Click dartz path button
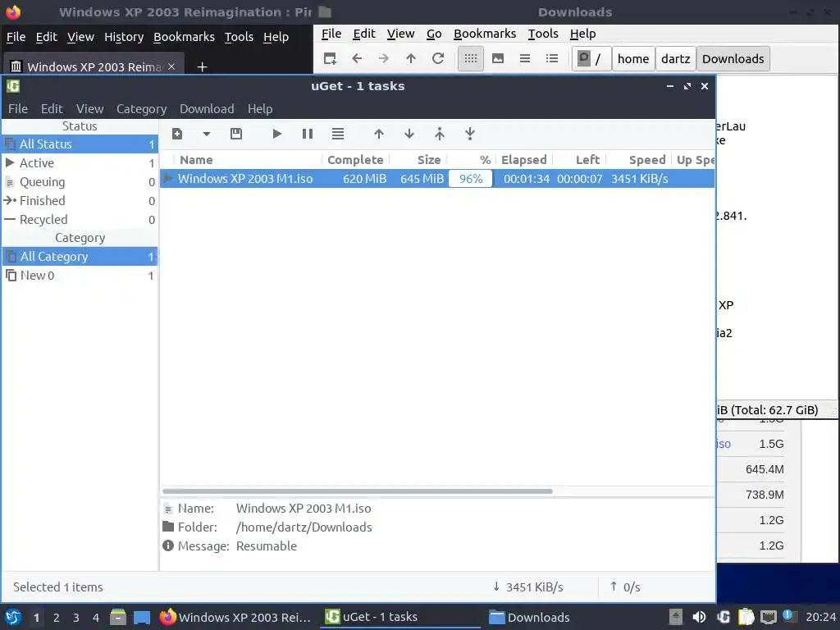840x630 pixels. coord(676,58)
